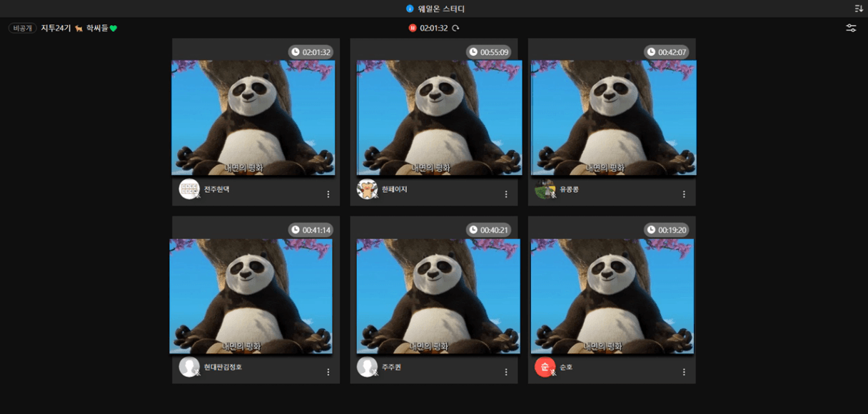Screen dimensions: 868x414
Task: Pause the red timer button at 02:01:32
Action: click(x=413, y=28)
